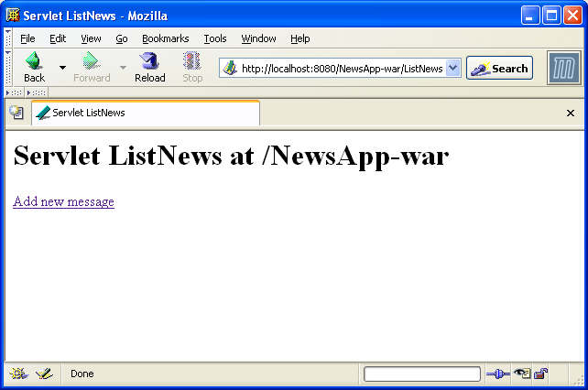Viewport: 588px width, 390px height.
Task: Open the Window menu
Action: tap(258, 38)
